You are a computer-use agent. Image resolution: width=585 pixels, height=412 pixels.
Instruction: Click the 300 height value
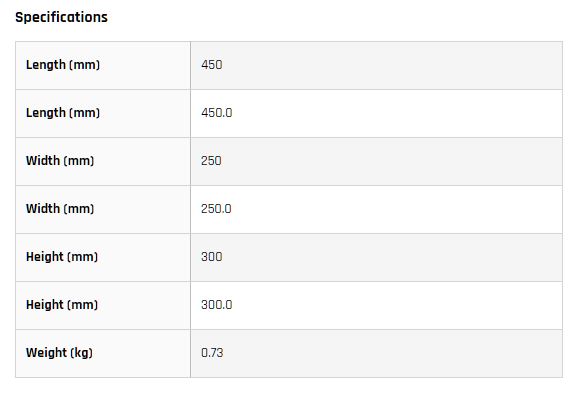point(212,257)
